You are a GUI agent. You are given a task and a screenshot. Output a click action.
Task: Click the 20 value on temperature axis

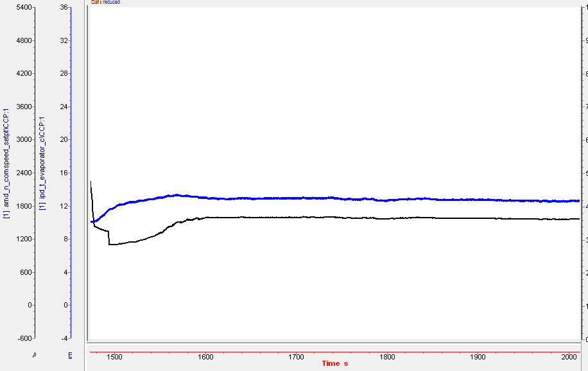tap(64, 139)
